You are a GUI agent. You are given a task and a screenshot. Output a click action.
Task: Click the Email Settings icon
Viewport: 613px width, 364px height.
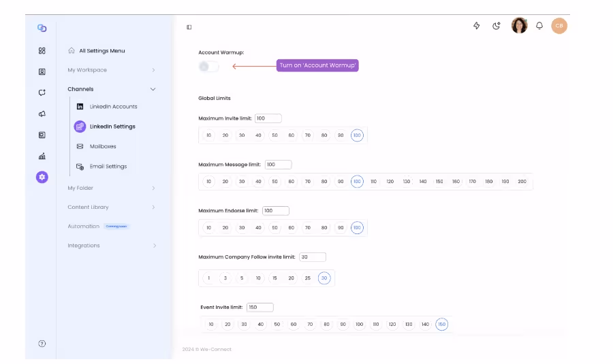[80, 167]
